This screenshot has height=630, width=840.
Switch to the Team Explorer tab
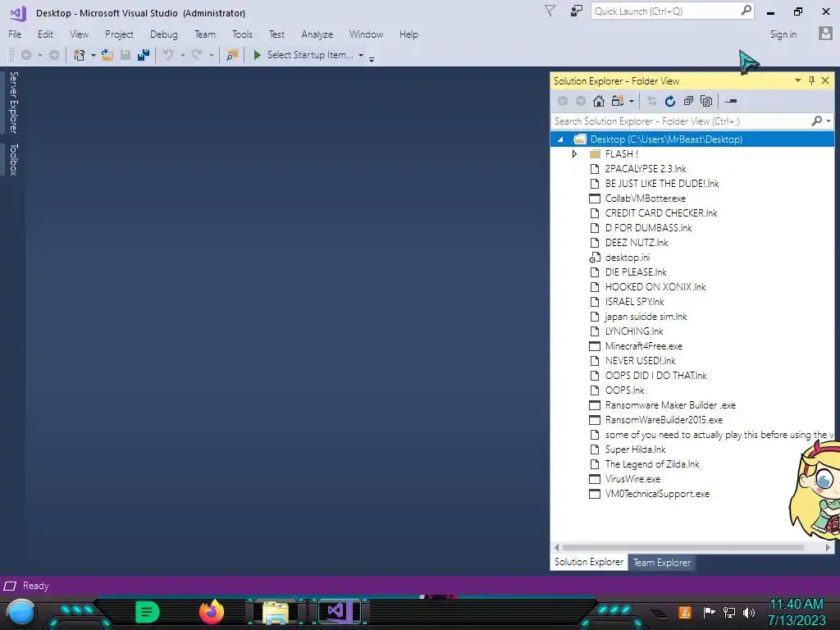[662, 563]
